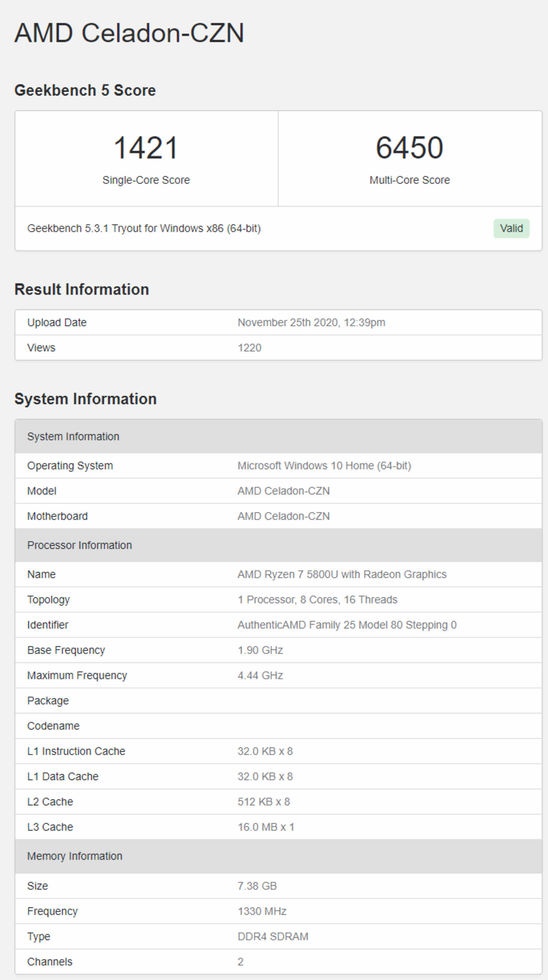Image resolution: width=548 pixels, height=980 pixels.
Task: Click the Codename row label
Action: (x=53, y=726)
